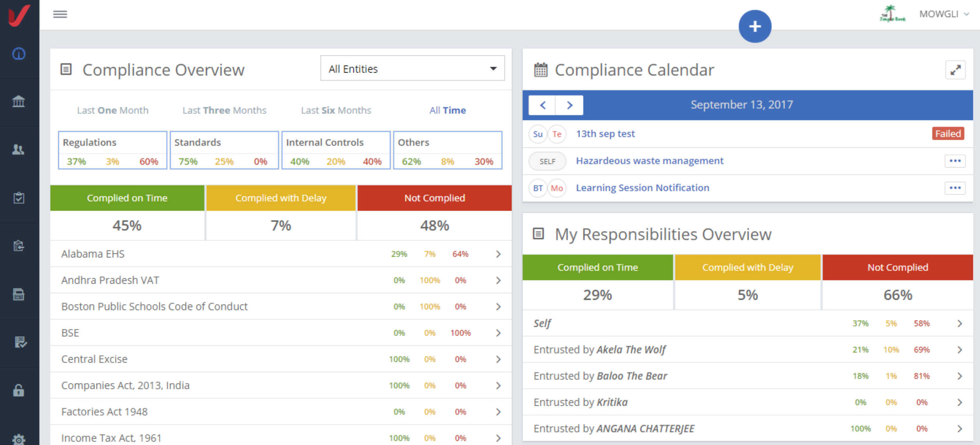980x445 pixels.
Task: Open the clipboard checkmark sidebar icon
Action: [x=19, y=198]
